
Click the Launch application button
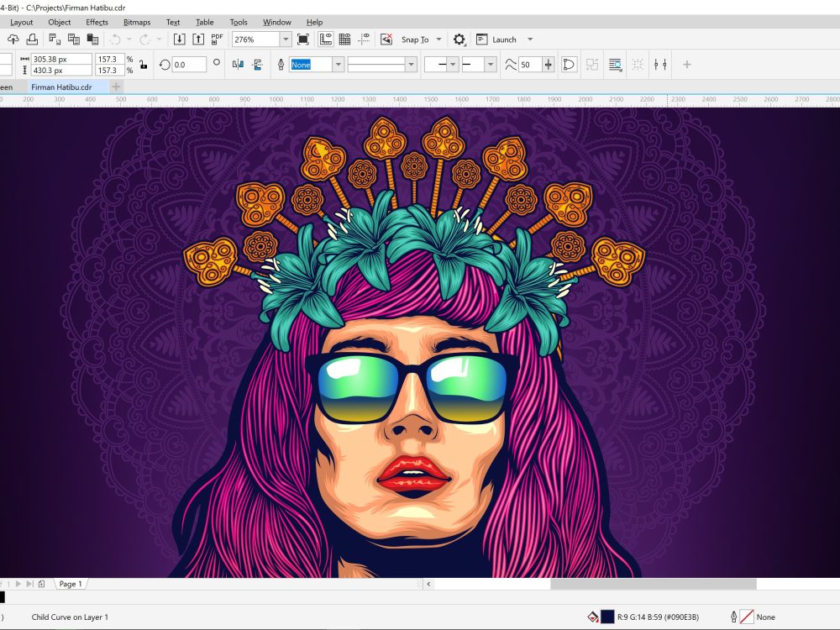click(496, 39)
